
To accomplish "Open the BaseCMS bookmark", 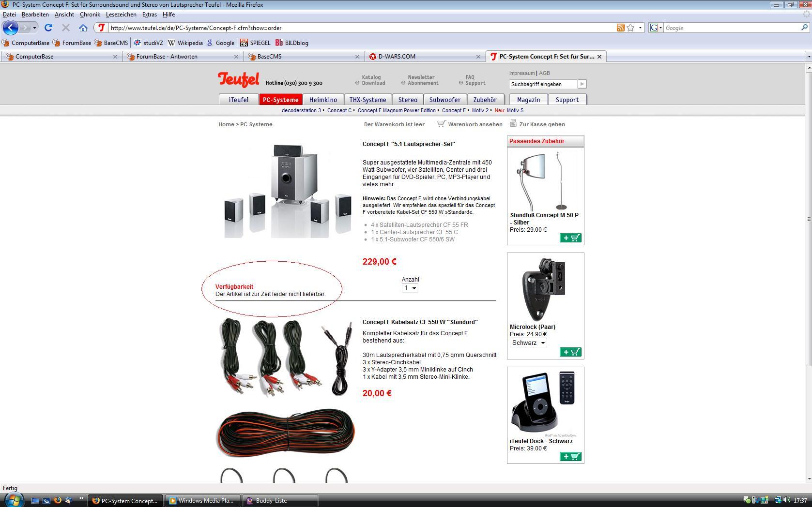I will click(x=111, y=43).
